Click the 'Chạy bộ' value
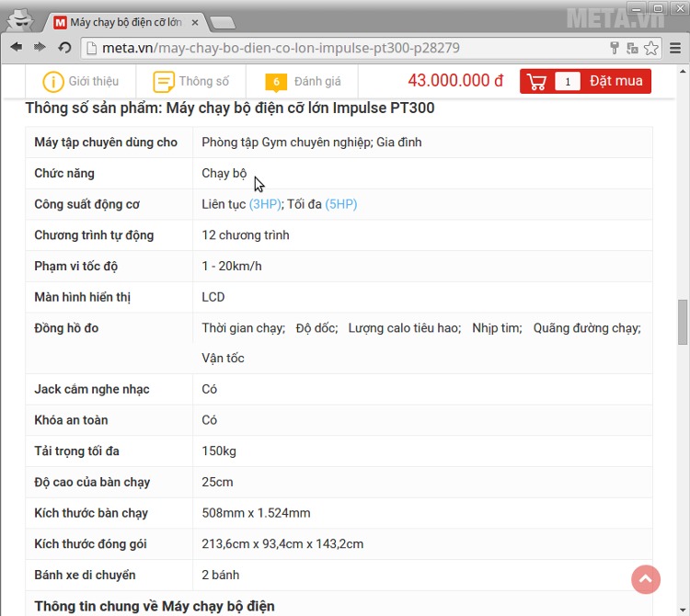 pos(224,174)
